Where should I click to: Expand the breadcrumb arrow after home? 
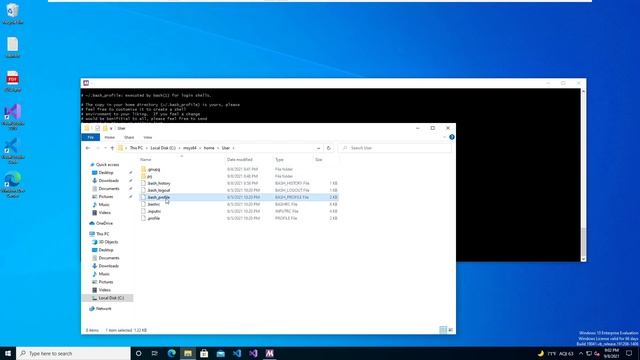[218, 148]
